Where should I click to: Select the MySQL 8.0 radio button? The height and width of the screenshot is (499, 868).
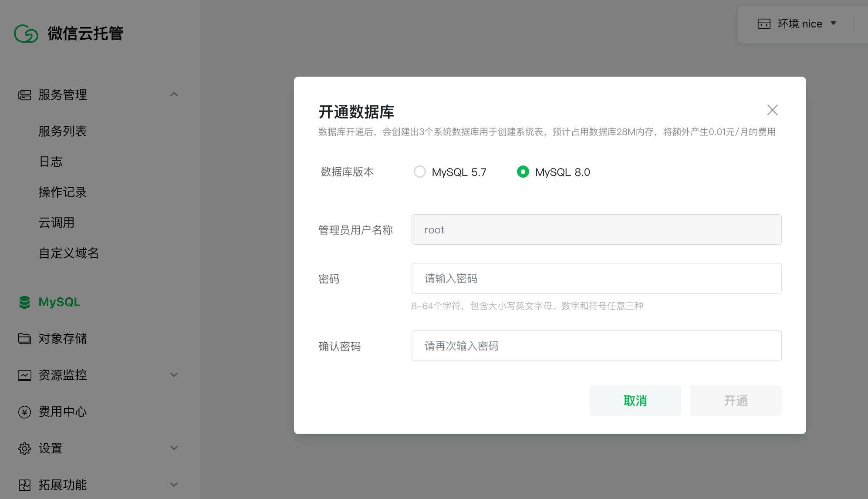pos(523,172)
